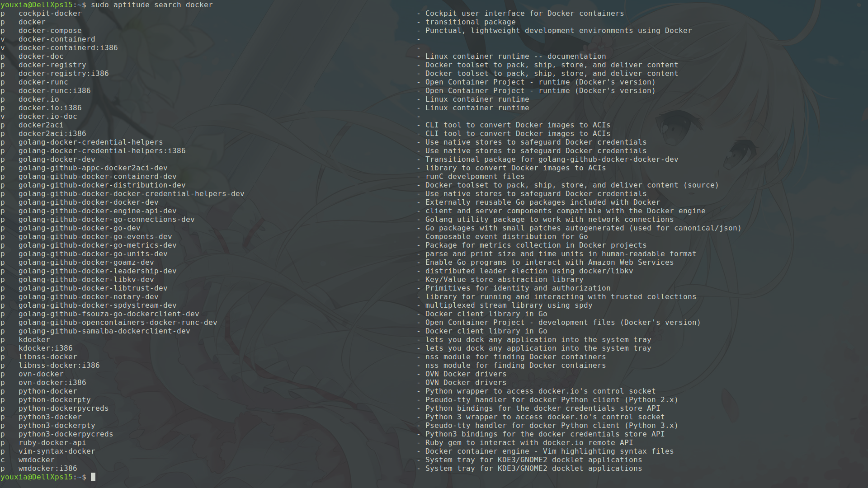Click description 'Ruby gem to interact with docker.io remote API'
The width and height of the screenshot is (868, 488).
pyautogui.click(x=529, y=442)
